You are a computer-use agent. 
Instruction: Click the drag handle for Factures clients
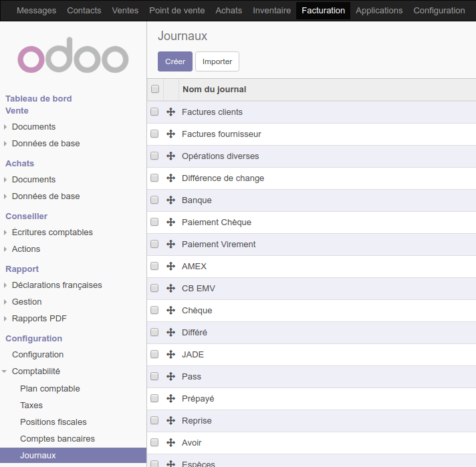(x=170, y=112)
